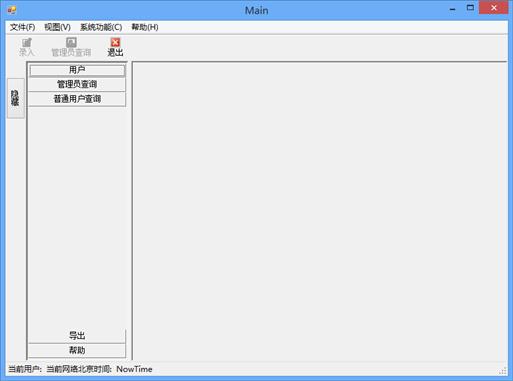
Task: Expand the 用户 section in side panel
Action: 77,70
